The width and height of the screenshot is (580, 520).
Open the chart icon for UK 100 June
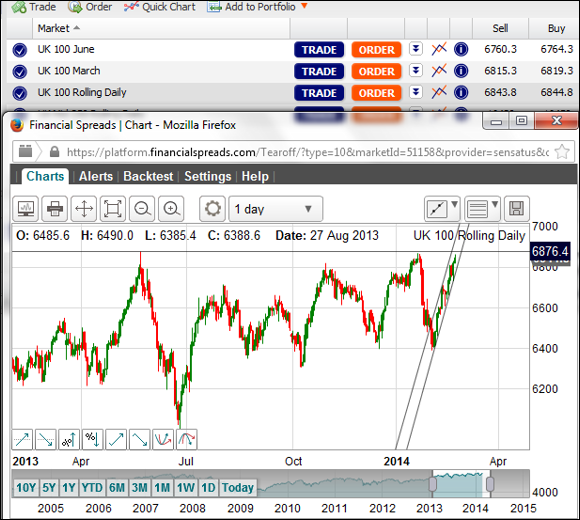[x=439, y=49]
